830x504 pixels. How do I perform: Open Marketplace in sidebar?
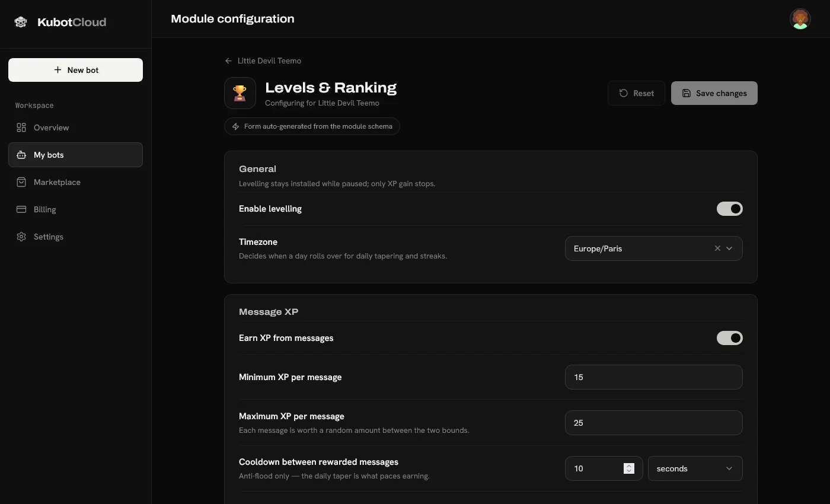point(75,182)
